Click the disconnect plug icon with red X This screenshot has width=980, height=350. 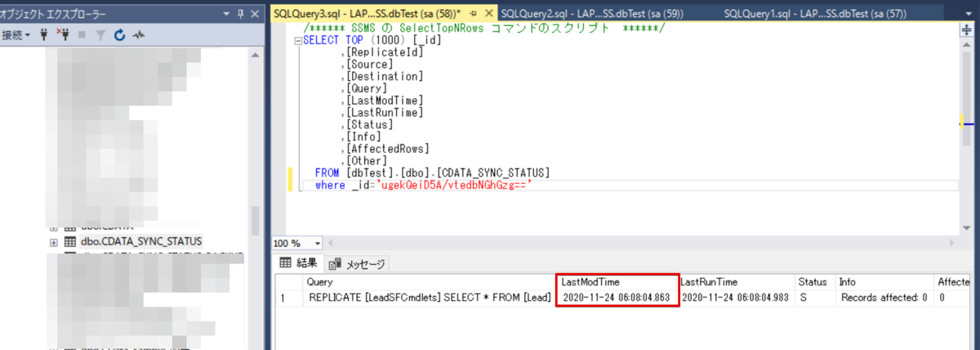(63, 35)
